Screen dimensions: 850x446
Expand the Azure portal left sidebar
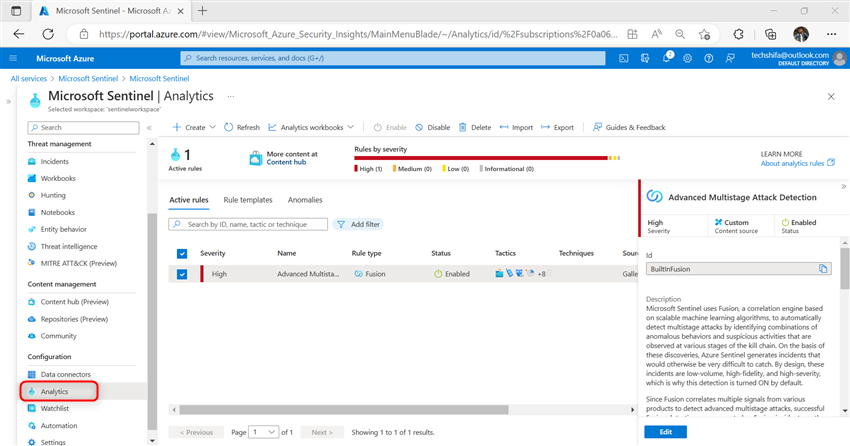pyautogui.click(x=8, y=101)
